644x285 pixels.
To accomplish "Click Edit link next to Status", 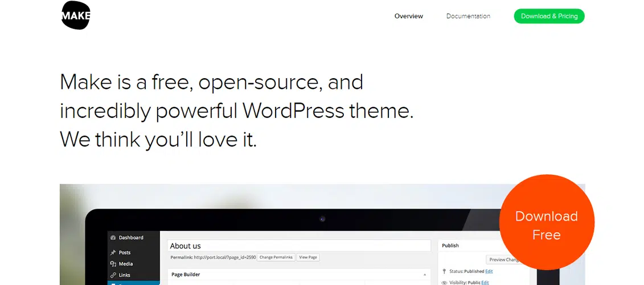I will click(x=489, y=271).
